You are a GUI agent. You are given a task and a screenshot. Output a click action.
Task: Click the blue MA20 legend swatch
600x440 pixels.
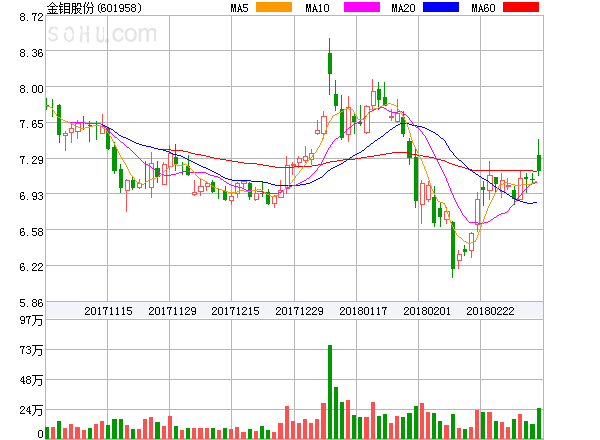point(441,7)
